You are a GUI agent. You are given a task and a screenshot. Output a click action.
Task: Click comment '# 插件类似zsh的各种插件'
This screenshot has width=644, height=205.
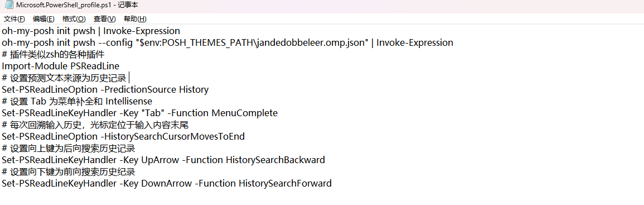click(52, 54)
